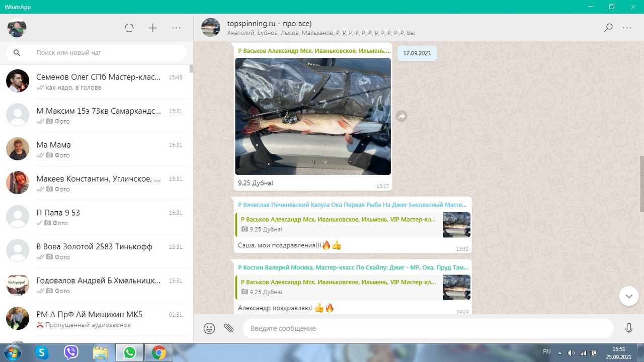Open the Windows Start menu

pos(13,353)
